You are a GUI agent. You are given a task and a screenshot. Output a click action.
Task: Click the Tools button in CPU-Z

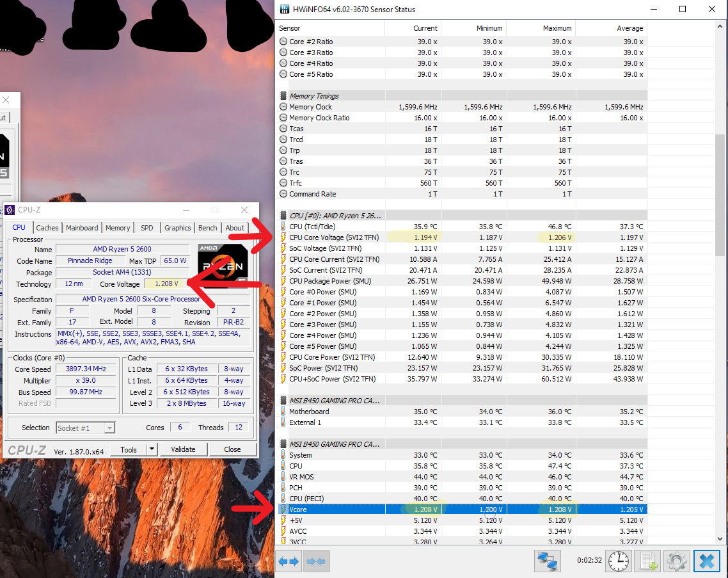[129, 449]
